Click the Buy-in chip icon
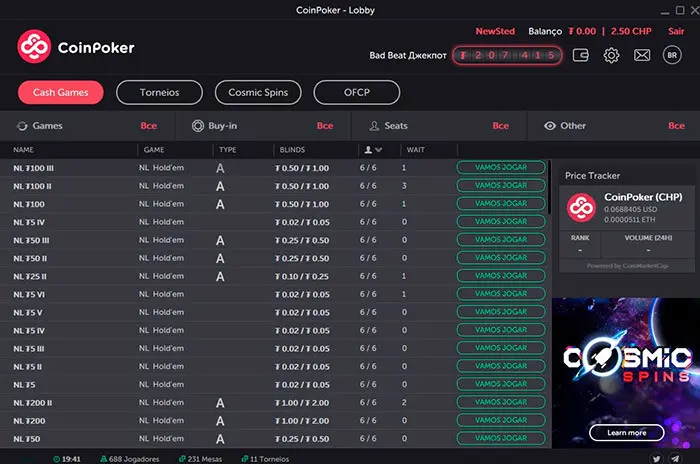Screen dimensions: 700x464 (198, 126)
